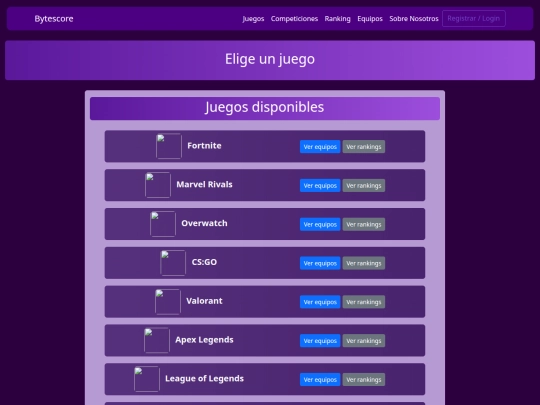Click the Overwatch title text

coord(204,224)
